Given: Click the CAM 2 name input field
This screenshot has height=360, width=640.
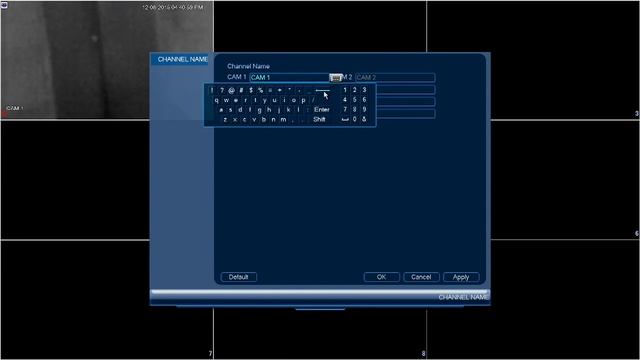Looking at the screenshot, I should point(395,77).
